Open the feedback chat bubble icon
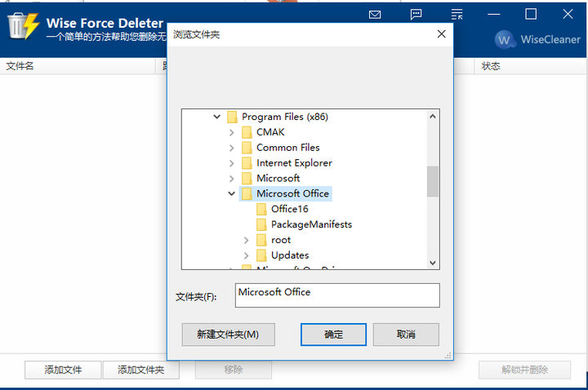The height and width of the screenshot is (390, 588). [416, 15]
